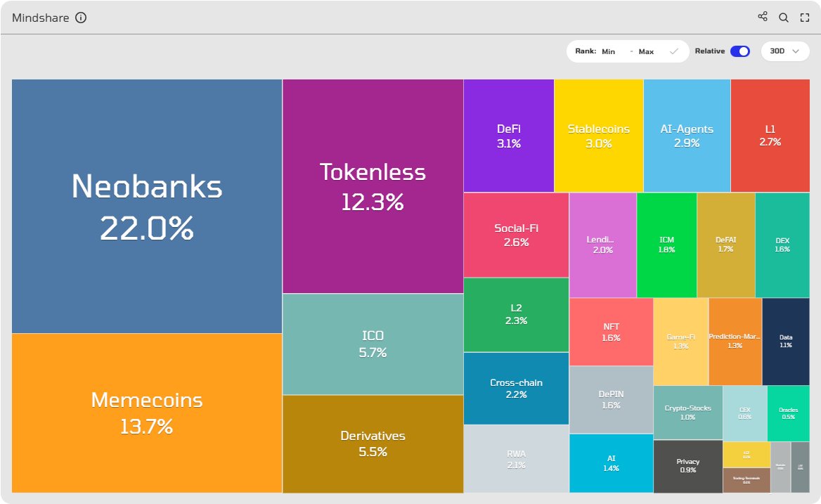This screenshot has height=504, width=821.
Task: Click the DeFAI 1.7% tile
Action: pos(725,245)
